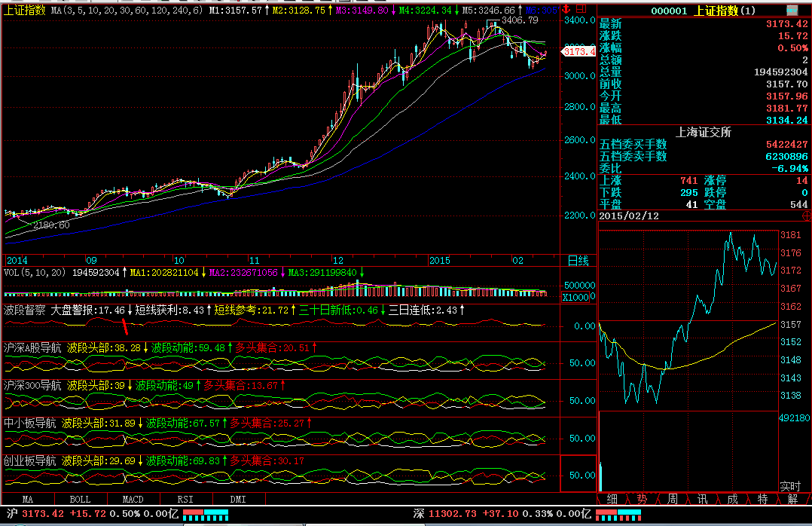Switch to the MACD indicator tab
This screenshot has width=812, height=526.
click(x=133, y=499)
